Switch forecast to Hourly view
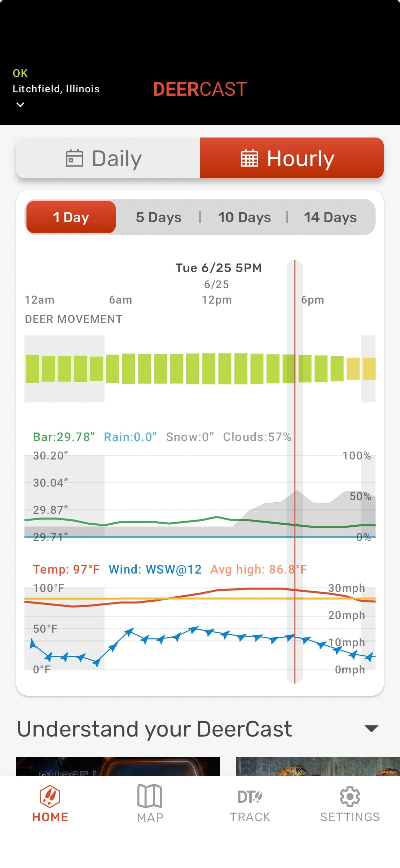This screenshot has height=868, width=400. (x=291, y=158)
